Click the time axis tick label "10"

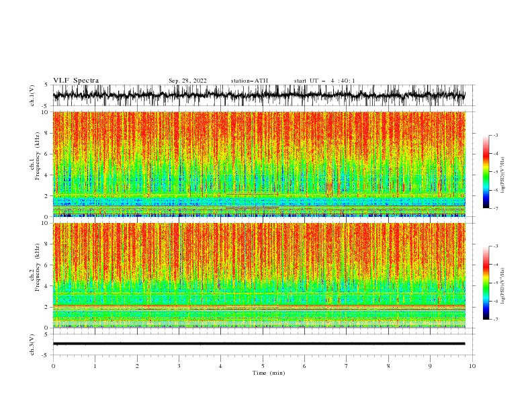[472, 366]
